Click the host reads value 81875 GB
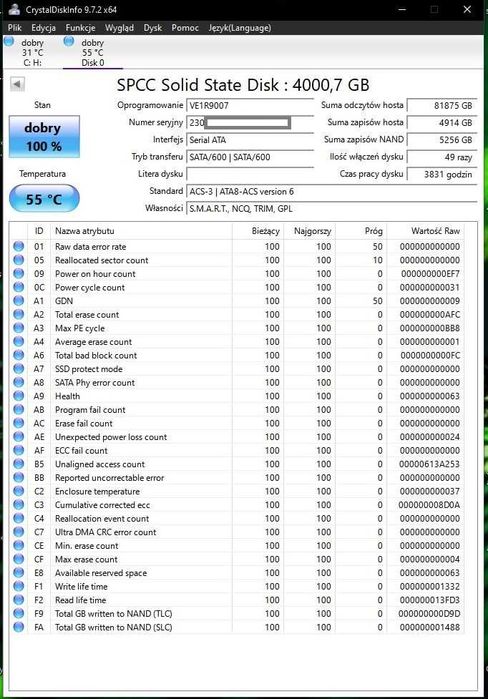Screen dimensions: 488x699 coord(442,106)
